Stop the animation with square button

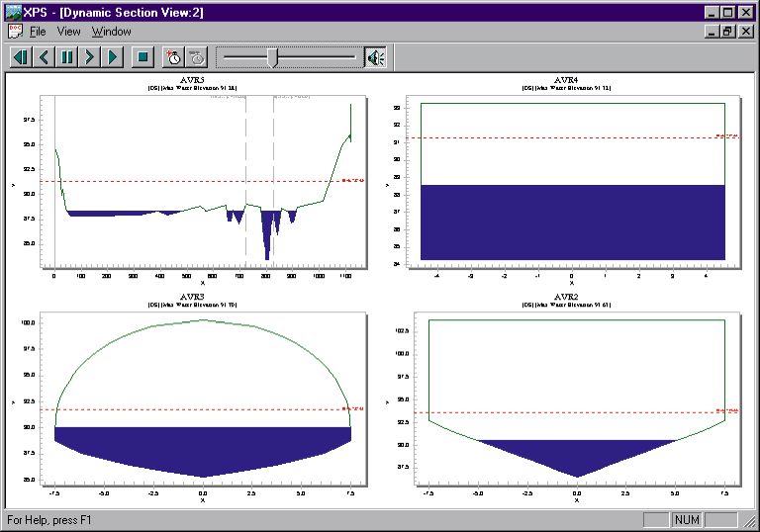pos(143,57)
